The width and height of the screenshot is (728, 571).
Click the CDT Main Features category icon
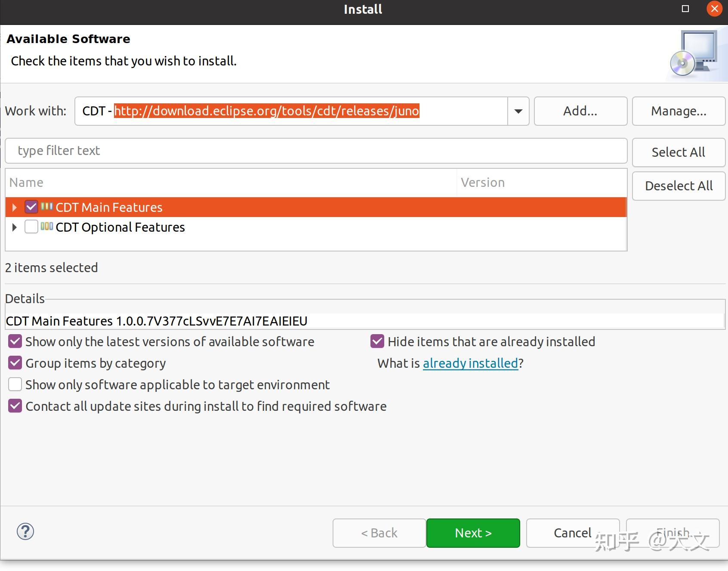point(47,207)
